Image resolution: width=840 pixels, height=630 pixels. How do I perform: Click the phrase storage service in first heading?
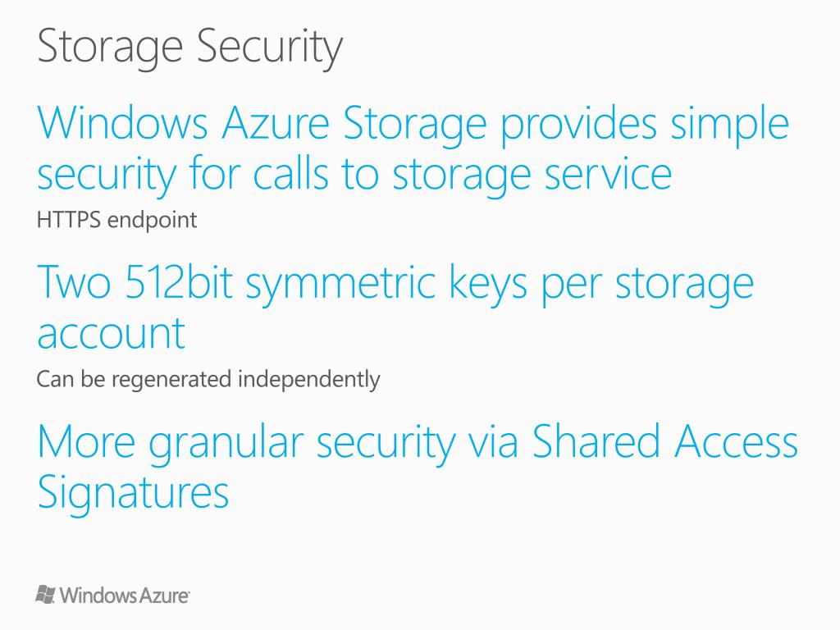tap(532, 176)
